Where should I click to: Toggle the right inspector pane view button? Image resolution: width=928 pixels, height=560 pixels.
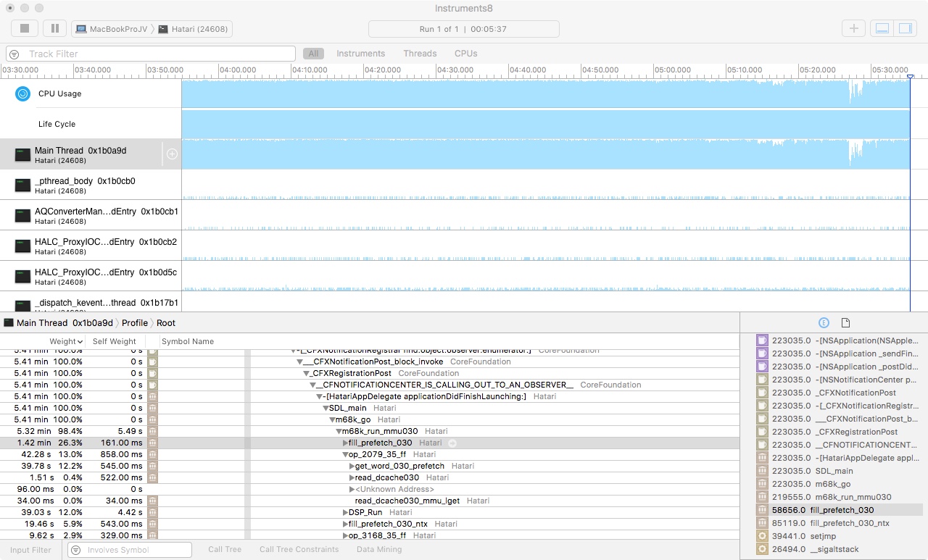point(905,29)
